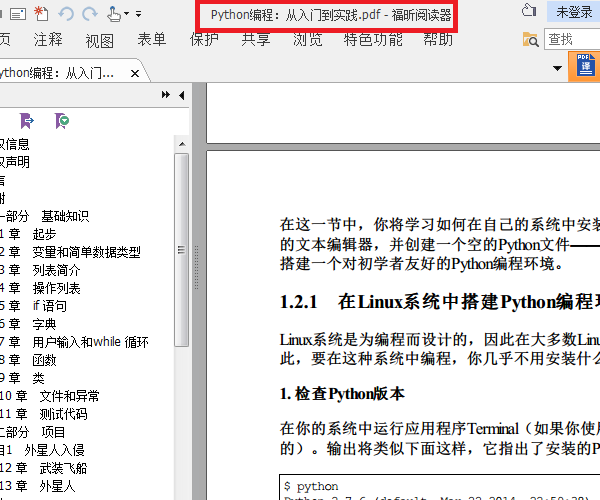Click the purple bookmark with blue arrow icon
600x500 pixels.
point(26,121)
